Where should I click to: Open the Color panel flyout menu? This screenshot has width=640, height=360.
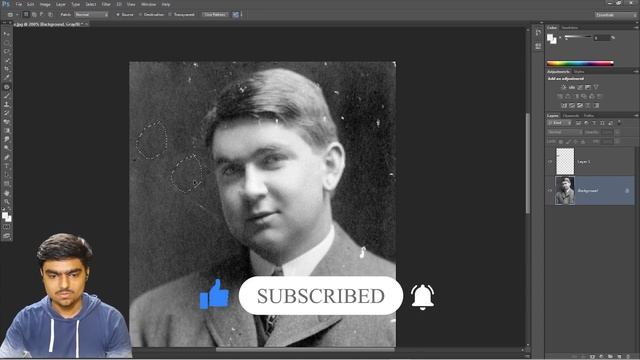[x=636, y=28]
